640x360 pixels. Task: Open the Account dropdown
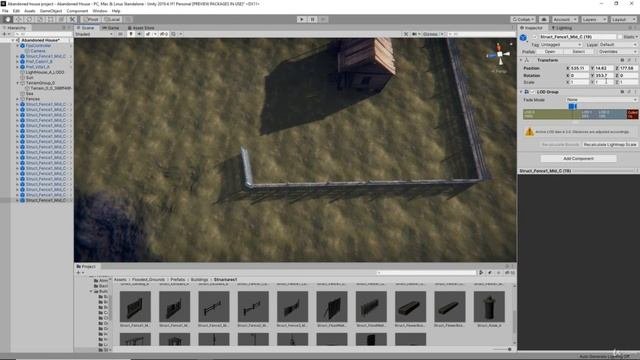(x=565, y=19)
